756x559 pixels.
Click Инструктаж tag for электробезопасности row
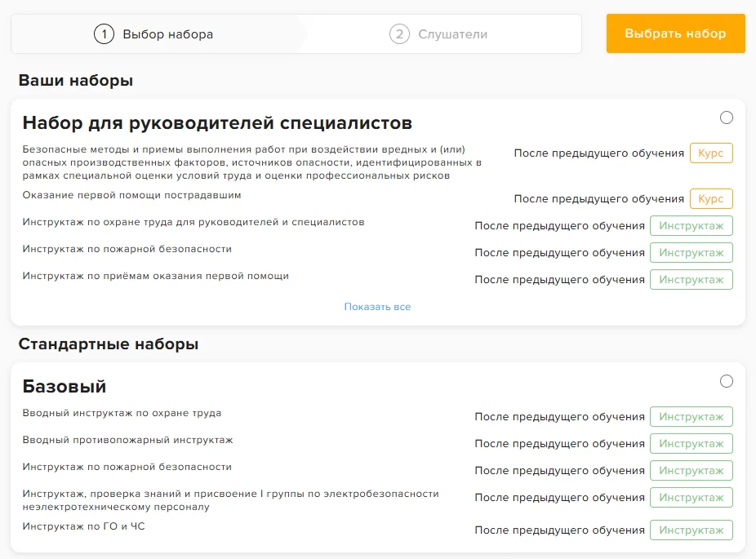coord(692,497)
